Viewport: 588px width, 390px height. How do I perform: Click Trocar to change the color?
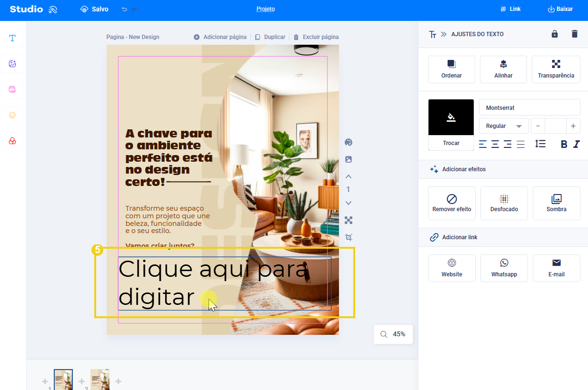click(x=451, y=143)
